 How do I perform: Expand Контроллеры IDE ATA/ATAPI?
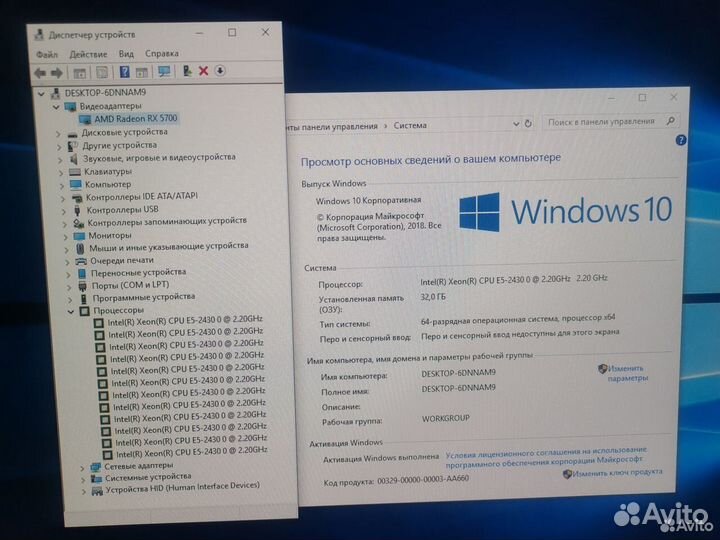pos(63,198)
